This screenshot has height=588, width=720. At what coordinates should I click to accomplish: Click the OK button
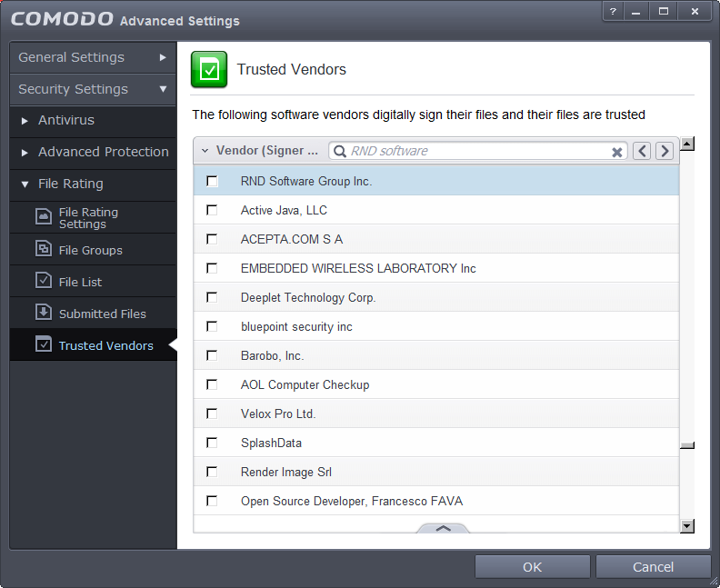coord(532,567)
